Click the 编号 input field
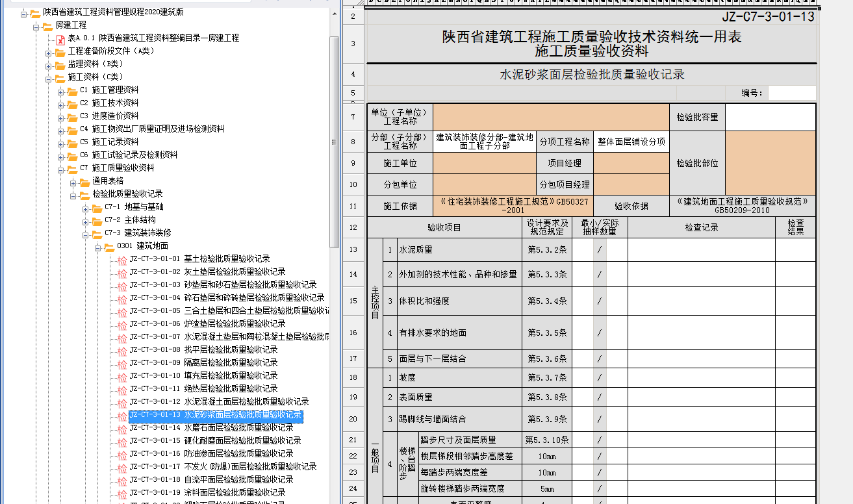 pyautogui.click(x=791, y=93)
